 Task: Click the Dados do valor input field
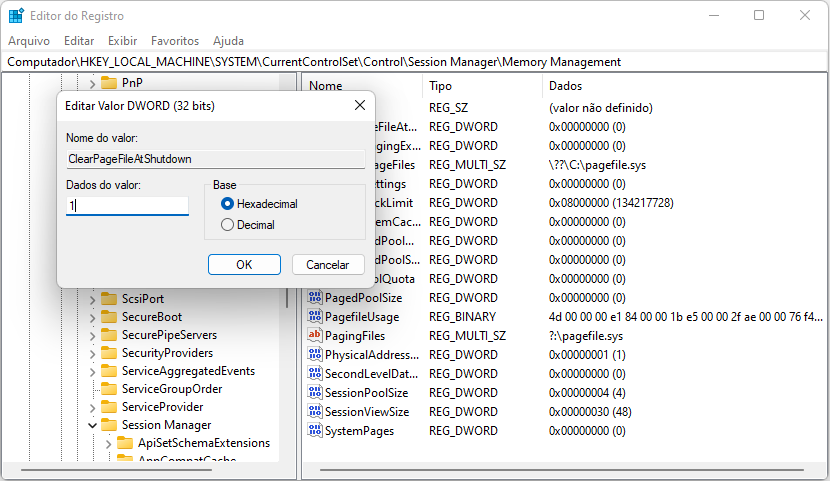coord(127,206)
